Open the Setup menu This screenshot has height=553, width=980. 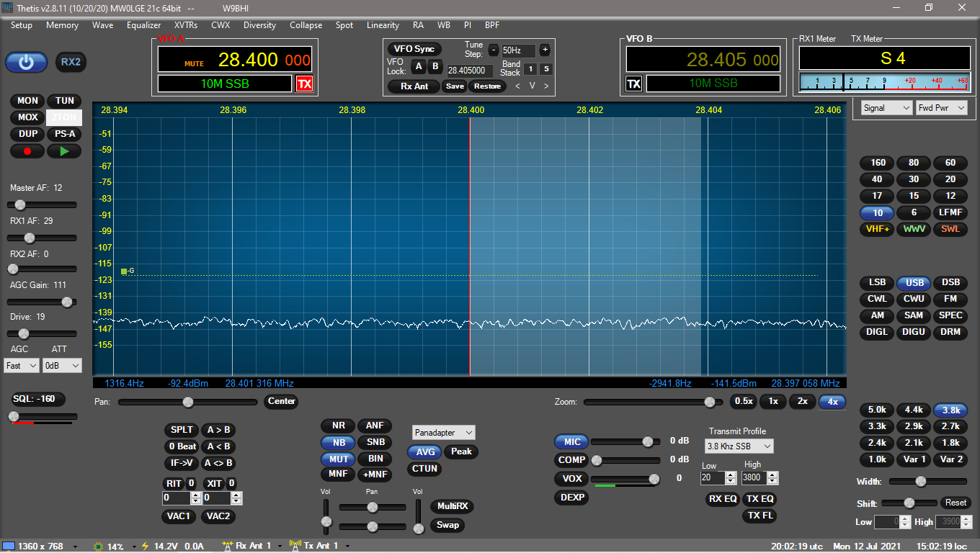(22, 25)
